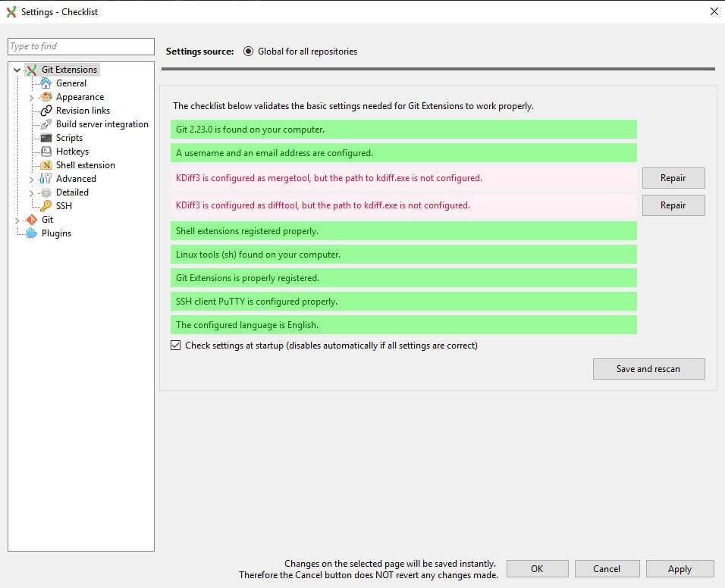The width and height of the screenshot is (725, 588).
Task: Repair the KDiff3 mergetool path
Action: pos(673,178)
